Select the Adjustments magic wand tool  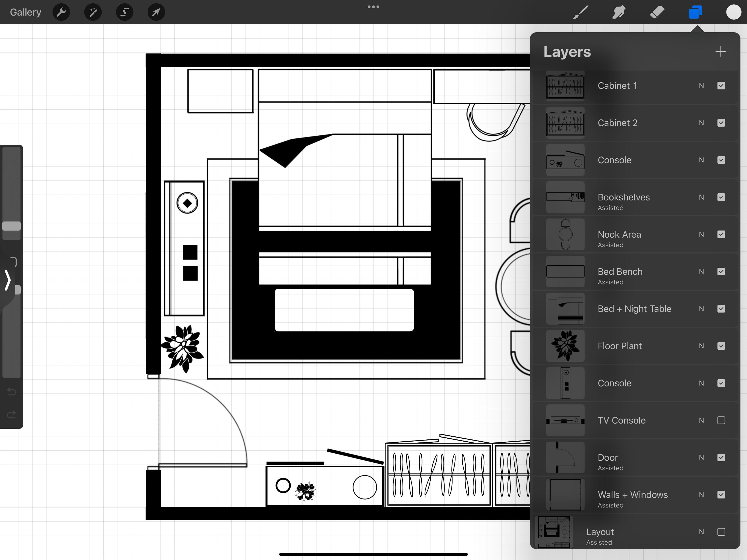click(x=92, y=12)
